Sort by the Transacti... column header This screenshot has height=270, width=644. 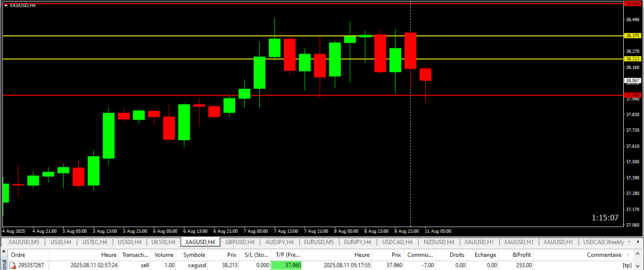pos(135,255)
